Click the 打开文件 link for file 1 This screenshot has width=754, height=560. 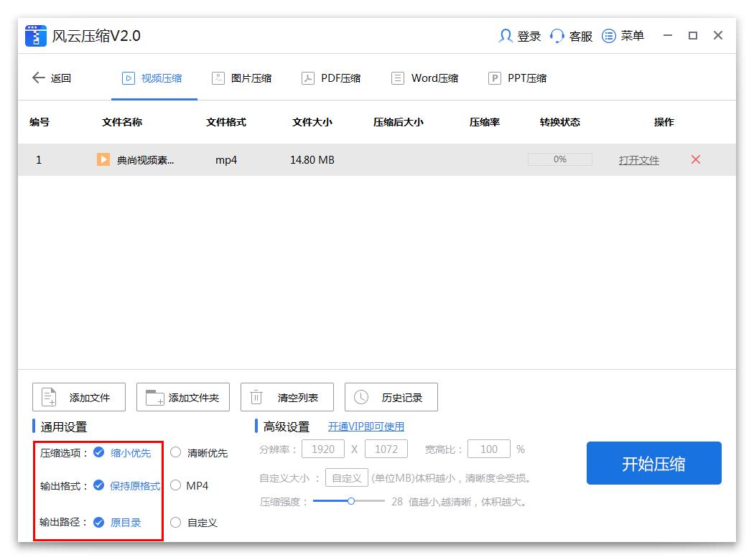(638, 159)
